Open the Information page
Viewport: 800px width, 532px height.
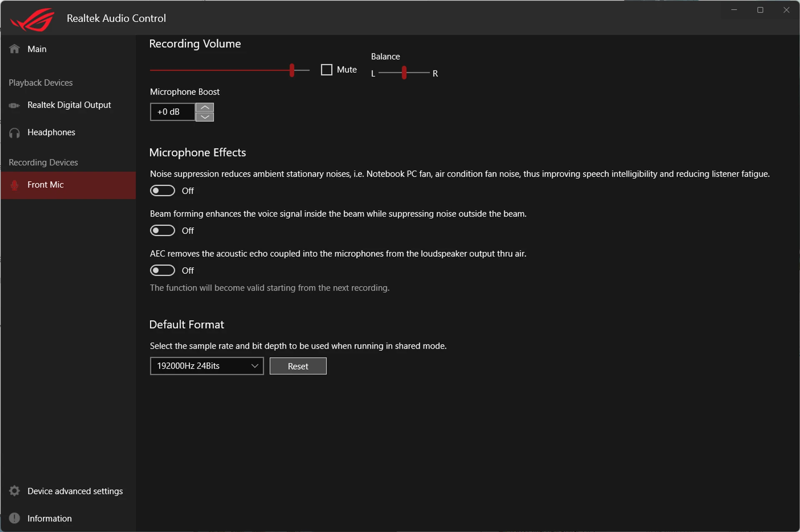click(x=68, y=518)
